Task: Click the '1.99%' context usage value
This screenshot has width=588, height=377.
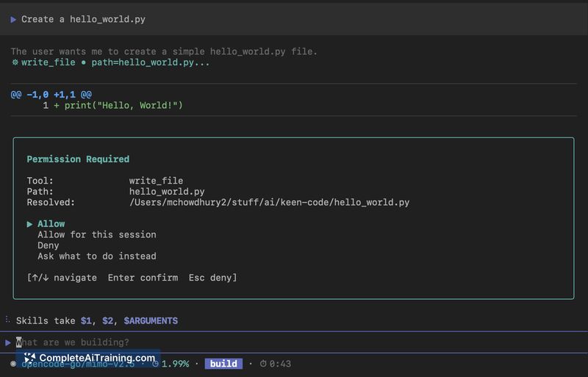Action: pos(175,364)
